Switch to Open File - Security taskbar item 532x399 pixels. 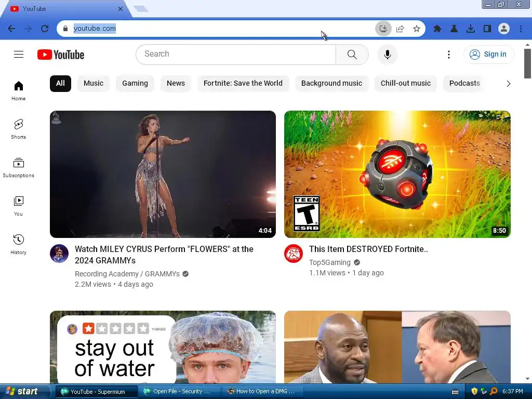point(179,392)
